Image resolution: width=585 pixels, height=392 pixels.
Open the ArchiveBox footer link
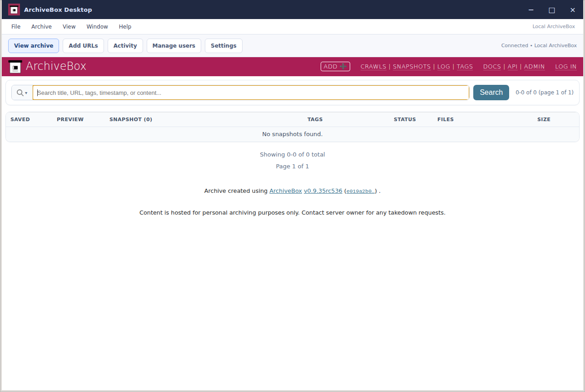pos(286,191)
